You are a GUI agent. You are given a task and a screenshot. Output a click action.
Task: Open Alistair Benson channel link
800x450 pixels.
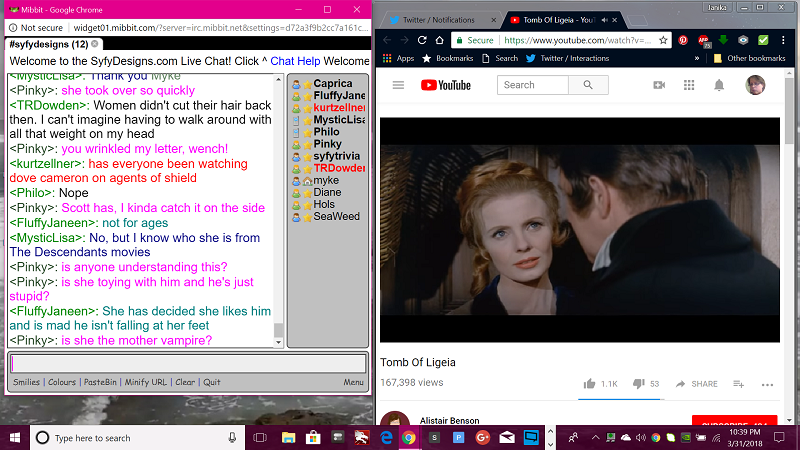coord(449,420)
